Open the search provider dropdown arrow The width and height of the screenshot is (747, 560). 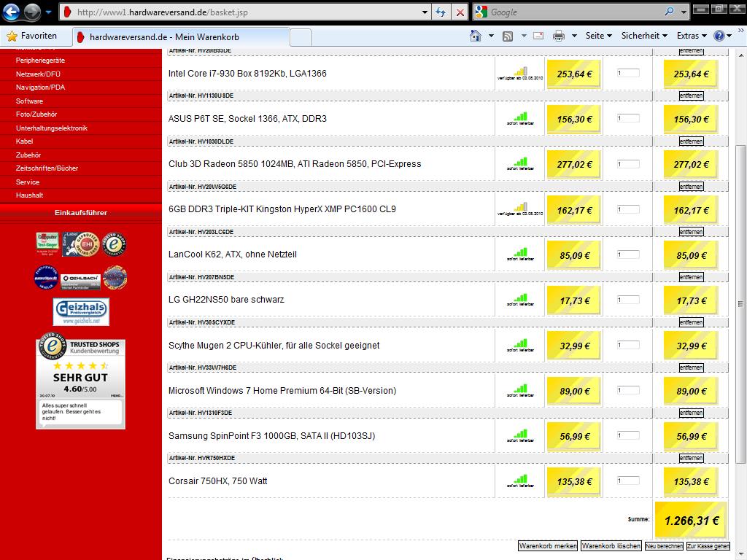[x=684, y=12]
